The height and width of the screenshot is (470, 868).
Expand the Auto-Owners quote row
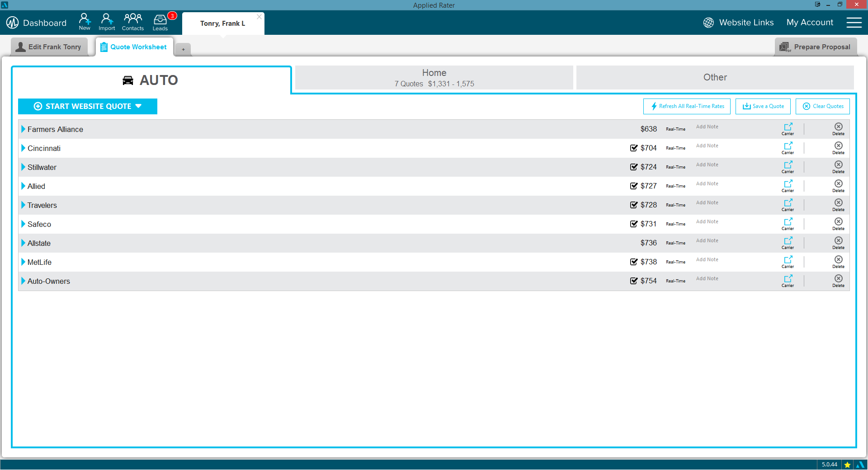tap(24, 281)
